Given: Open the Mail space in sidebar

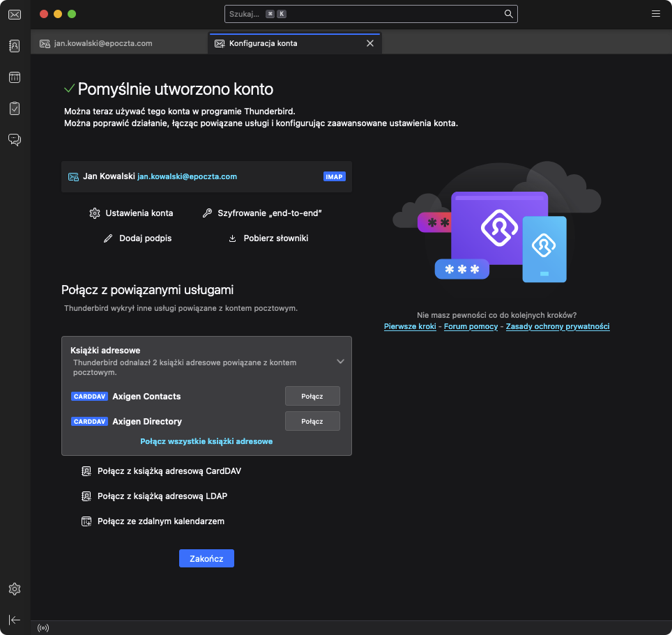Looking at the screenshot, I should point(14,15).
